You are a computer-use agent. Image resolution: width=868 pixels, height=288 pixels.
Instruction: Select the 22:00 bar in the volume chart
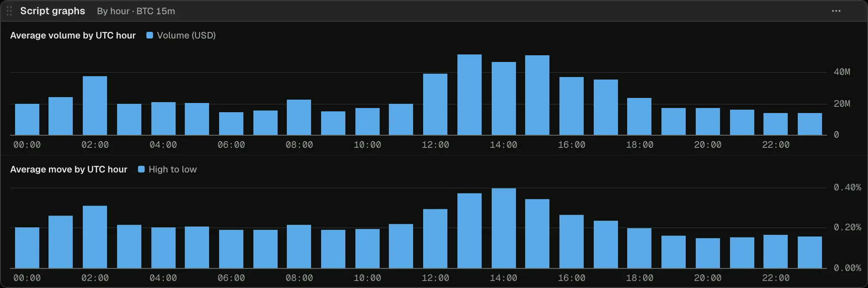[x=776, y=124]
